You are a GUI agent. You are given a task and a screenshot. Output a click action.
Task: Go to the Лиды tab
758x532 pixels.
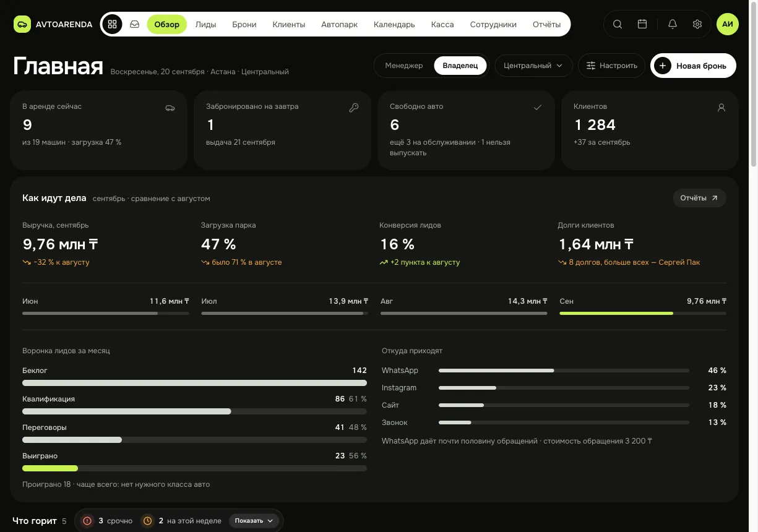click(x=205, y=25)
